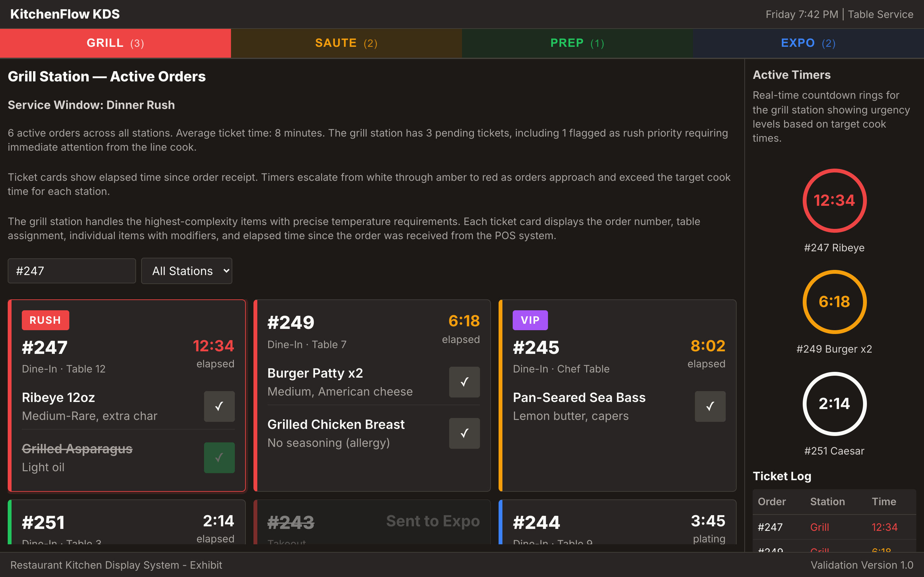The width and height of the screenshot is (924, 577).
Task: Switch to the SAUTE station tab
Action: pos(346,43)
